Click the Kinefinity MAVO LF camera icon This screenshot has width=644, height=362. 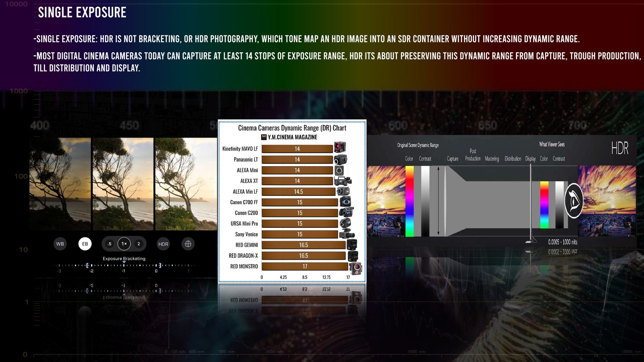pos(340,148)
